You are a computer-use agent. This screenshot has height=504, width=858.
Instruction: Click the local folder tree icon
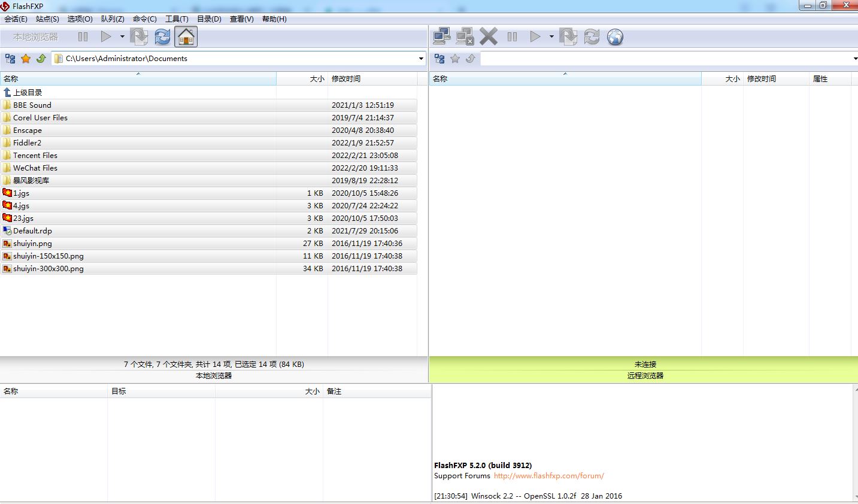click(x=10, y=59)
